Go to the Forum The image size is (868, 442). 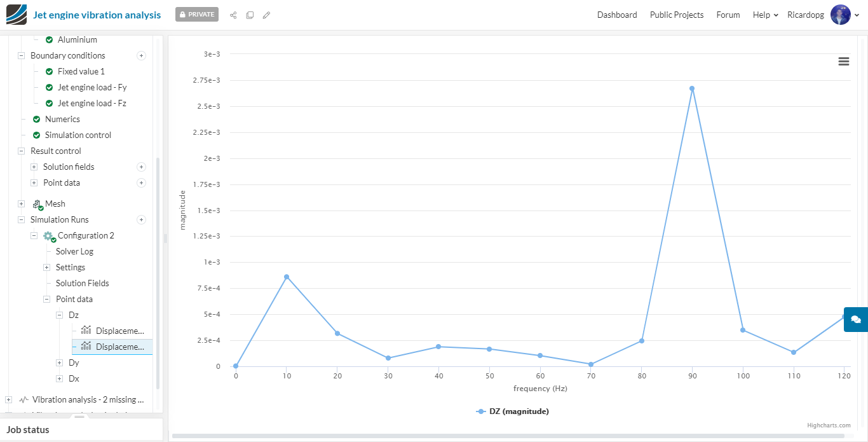tap(728, 15)
